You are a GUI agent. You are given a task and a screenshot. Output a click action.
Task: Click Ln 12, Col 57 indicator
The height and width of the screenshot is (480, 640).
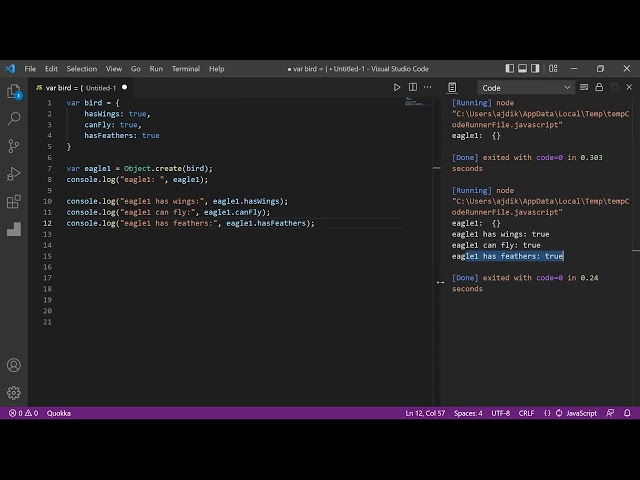(x=425, y=413)
